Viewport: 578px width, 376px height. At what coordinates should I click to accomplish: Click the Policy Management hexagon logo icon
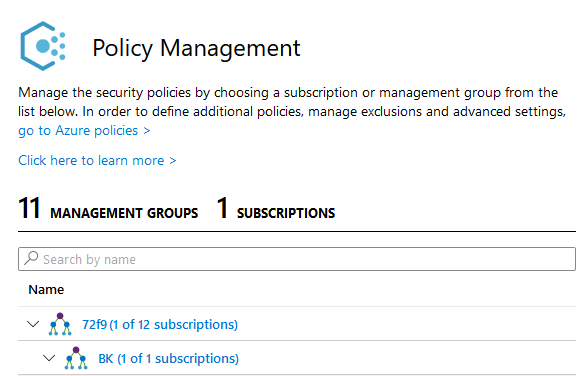43,46
